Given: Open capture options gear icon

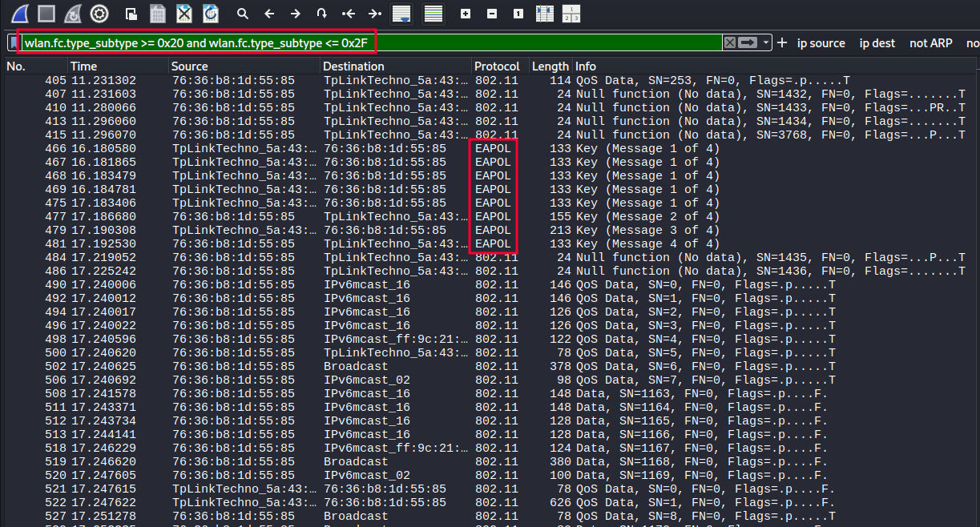Looking at the screenshot, I should point(99,14).
